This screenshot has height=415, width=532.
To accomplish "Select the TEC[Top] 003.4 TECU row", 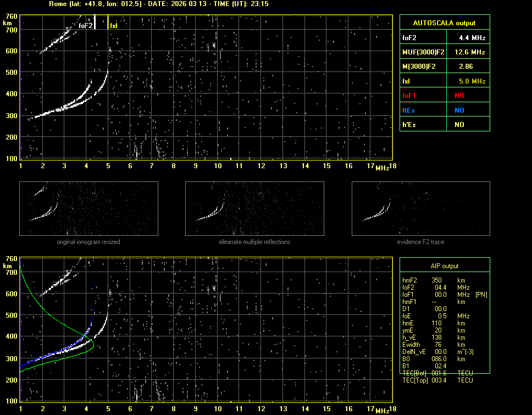I will point(437,380).
